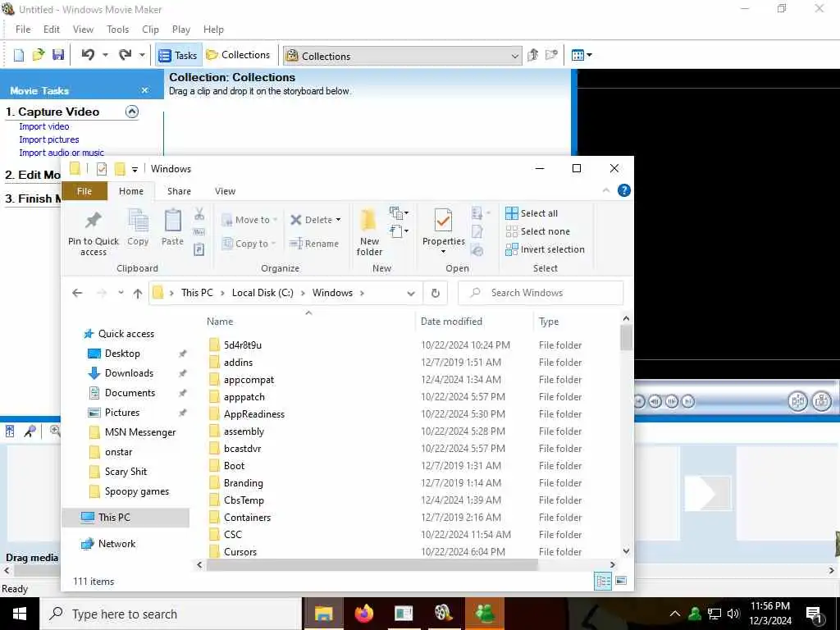This screenshot has height=630, width=840.
Task: Click Save Project icon in Movie Maker toolbar
Action: (58, 55)
